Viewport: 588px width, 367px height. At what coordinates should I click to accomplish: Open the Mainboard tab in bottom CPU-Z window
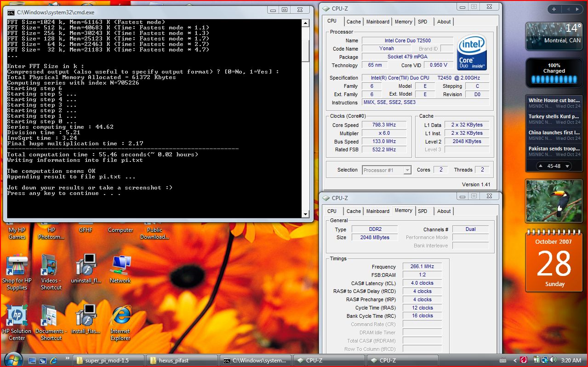[x=378, y=211]
